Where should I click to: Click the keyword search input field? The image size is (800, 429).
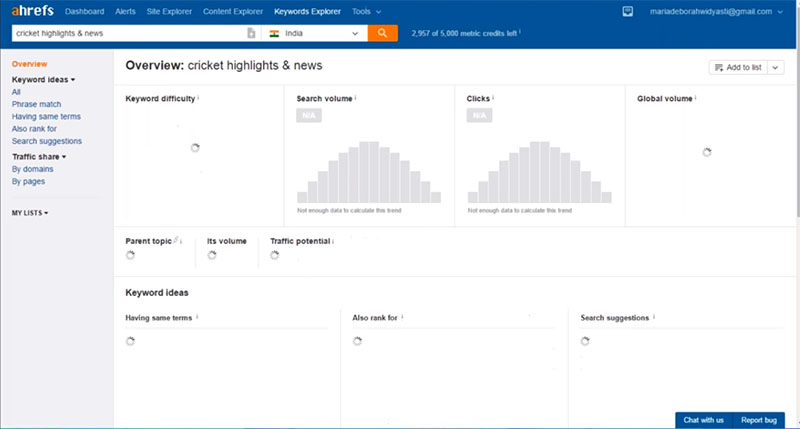[128, 33]
